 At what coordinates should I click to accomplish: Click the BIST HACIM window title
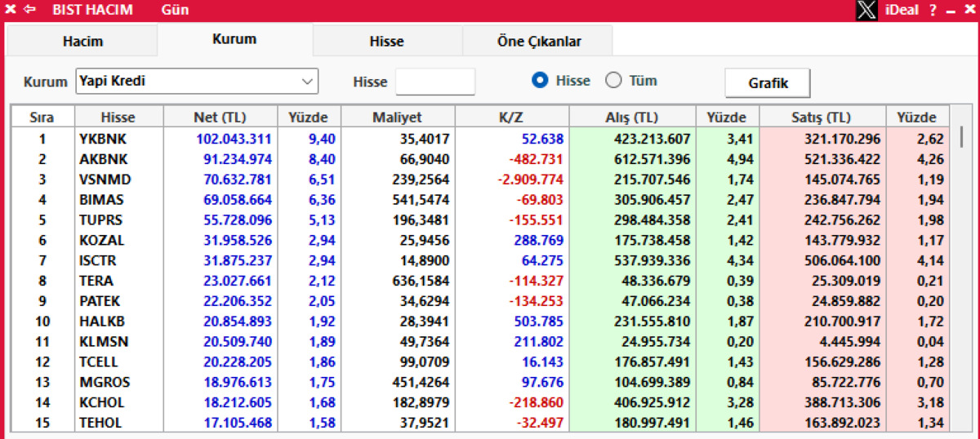click(92, 11)
